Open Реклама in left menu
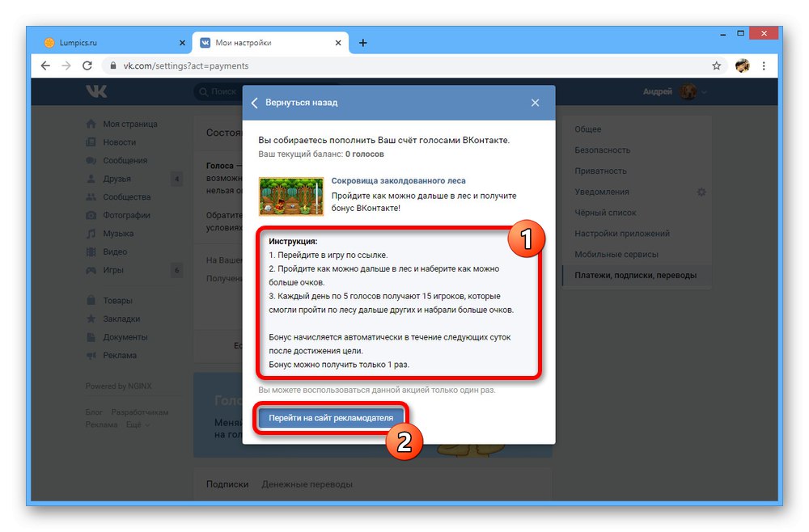The width and height of the screenshot is (809, 532). 120,355
